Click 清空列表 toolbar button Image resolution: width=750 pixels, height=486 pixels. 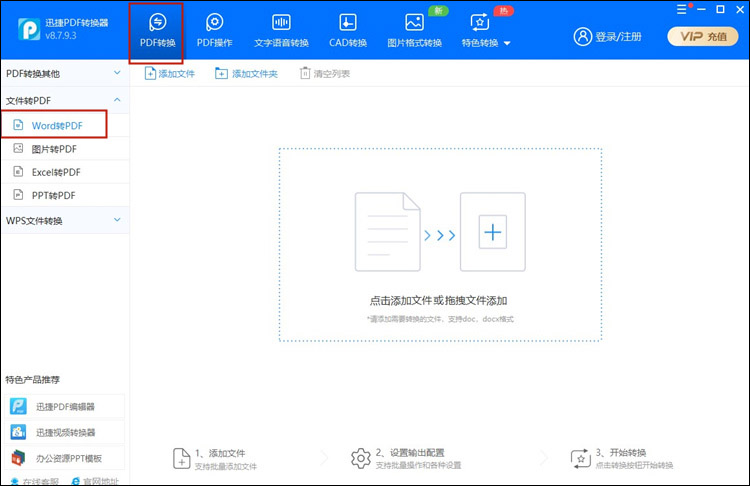click(325, 74)
